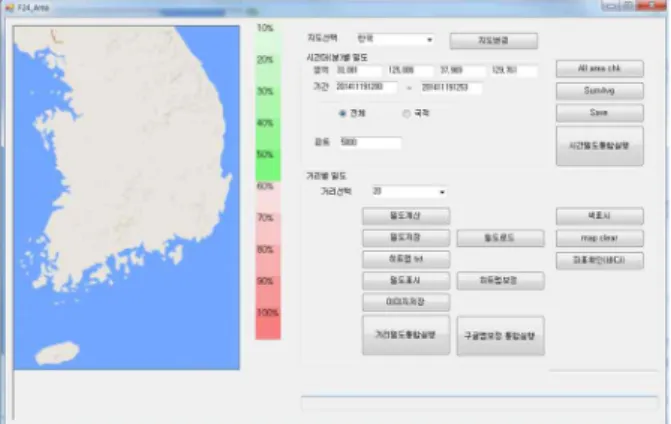Click the area field showing 37.98

[x=461, y=70]
